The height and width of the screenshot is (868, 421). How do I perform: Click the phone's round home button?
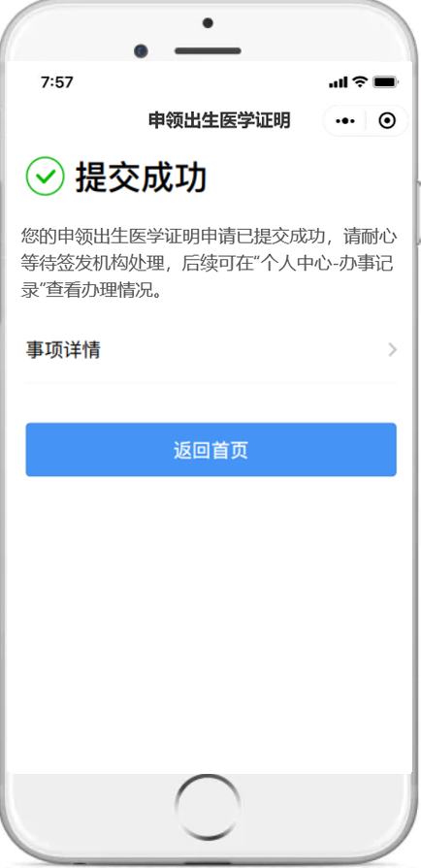(x=209, y=807)
